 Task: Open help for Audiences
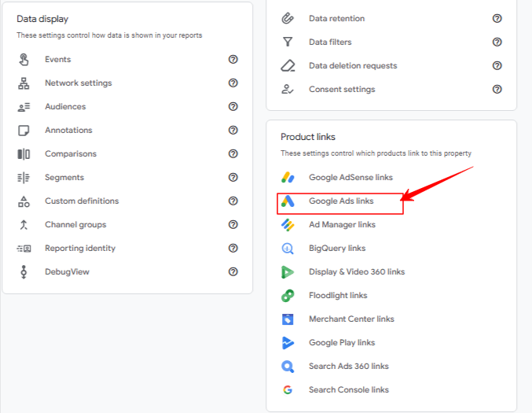[233, 107]
